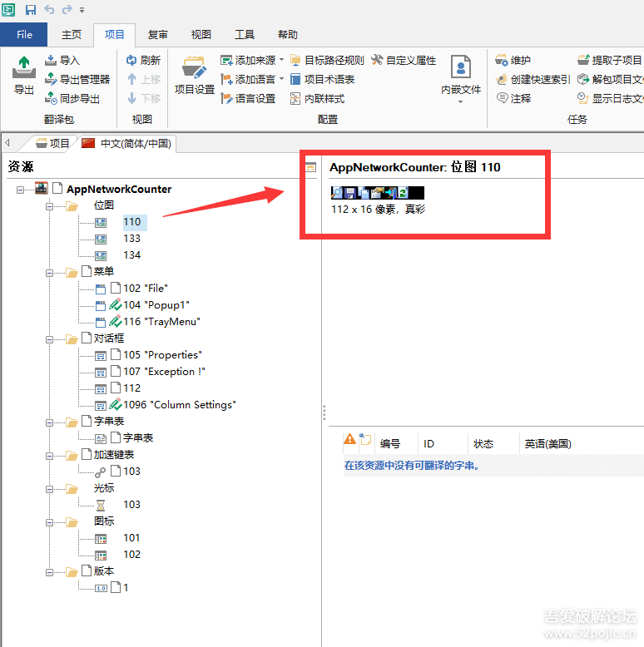Click the Undo arrow in title bar
This screenshot has height=647, width=644.
(x=49, y=9)
